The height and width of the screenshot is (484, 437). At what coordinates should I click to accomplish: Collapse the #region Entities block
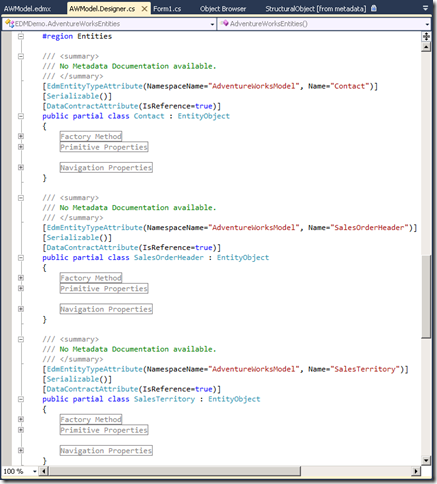tap(21, 36)
